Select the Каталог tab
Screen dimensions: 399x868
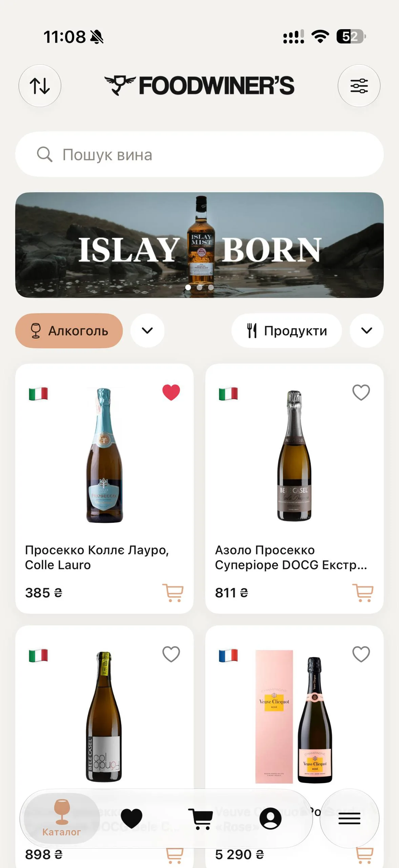[x=62, y=818]
